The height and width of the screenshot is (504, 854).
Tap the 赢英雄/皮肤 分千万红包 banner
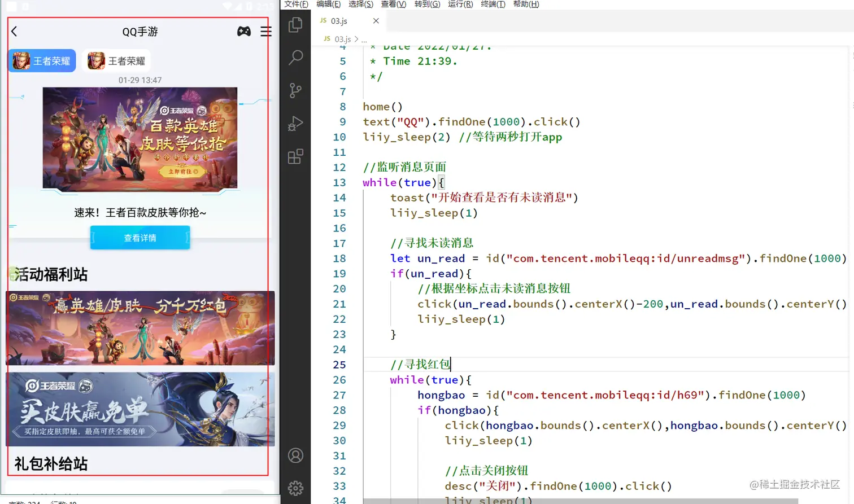click(x=140, y=328)
